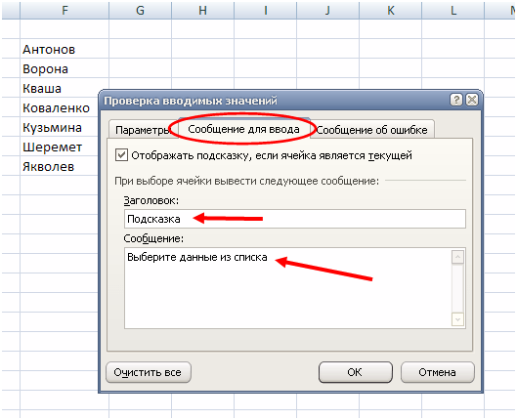Open the Сообщение для ввода tab

pyautogui.click(x=243, y=129)
